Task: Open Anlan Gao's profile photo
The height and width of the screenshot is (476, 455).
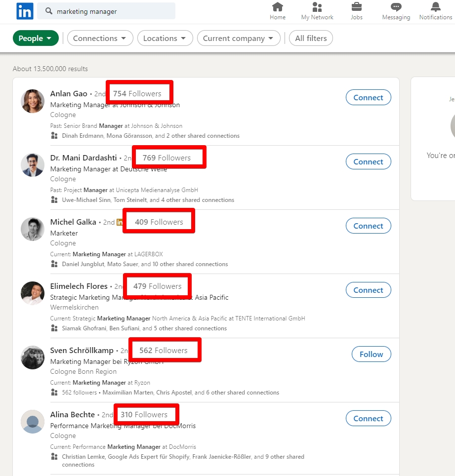Action: click(x=33, y=101)
